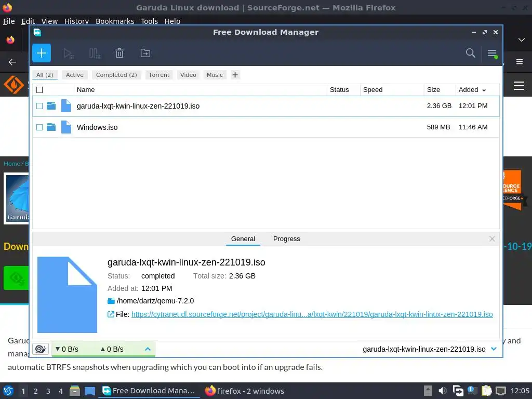Expand the Firefox tab list chevron
Viewport: 532px width, 399px height.
[x=522, y=39]
